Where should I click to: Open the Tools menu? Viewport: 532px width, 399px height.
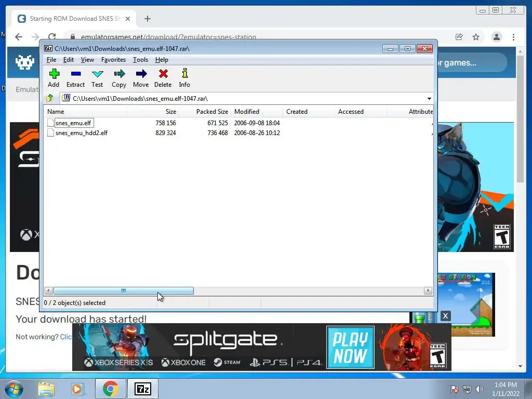(140, 60)
